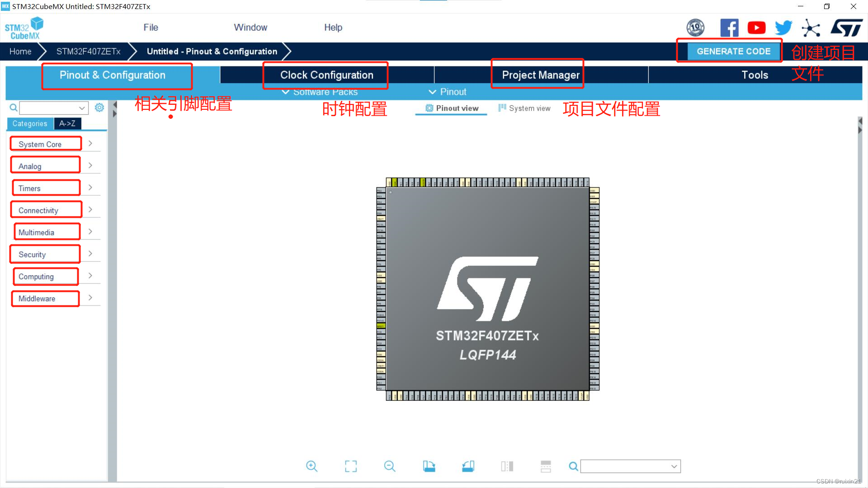Zoom in on the chip view

311,466
